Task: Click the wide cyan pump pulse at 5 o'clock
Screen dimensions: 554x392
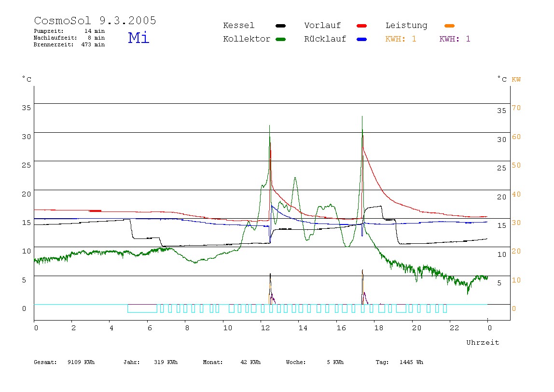Action: [142, 308]
